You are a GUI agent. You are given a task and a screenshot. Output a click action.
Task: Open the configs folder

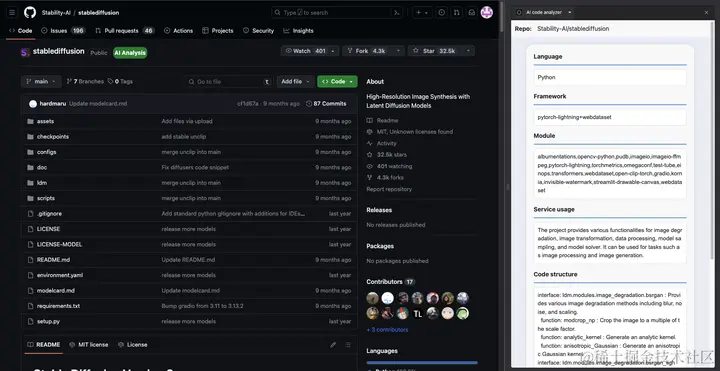(46, 152)
